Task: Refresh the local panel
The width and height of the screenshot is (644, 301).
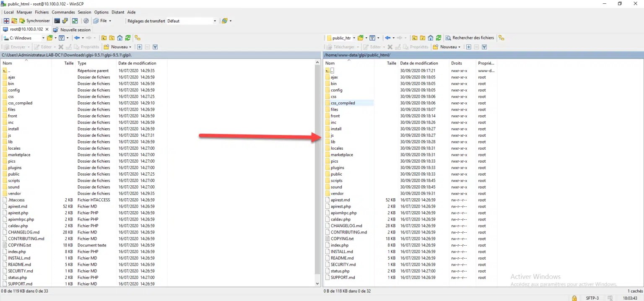Action: (x=127, y=38)
